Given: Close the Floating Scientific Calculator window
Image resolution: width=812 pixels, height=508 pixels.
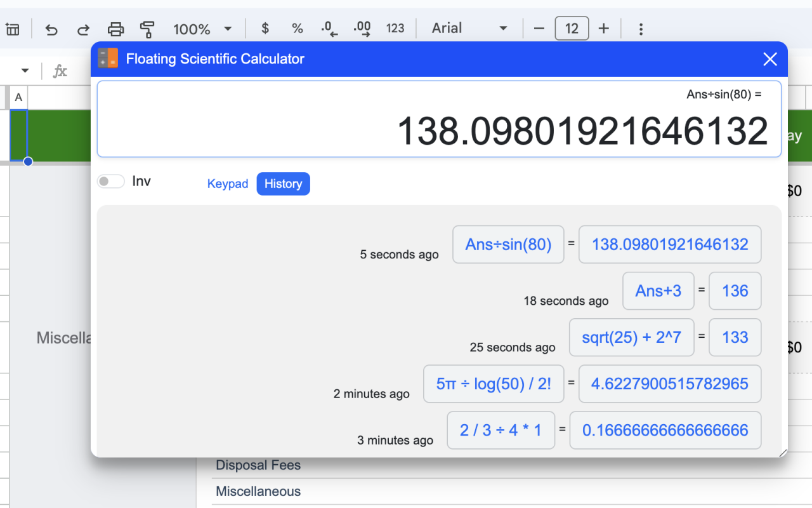Looking at the screenshot, I should (x=770, y=59).
